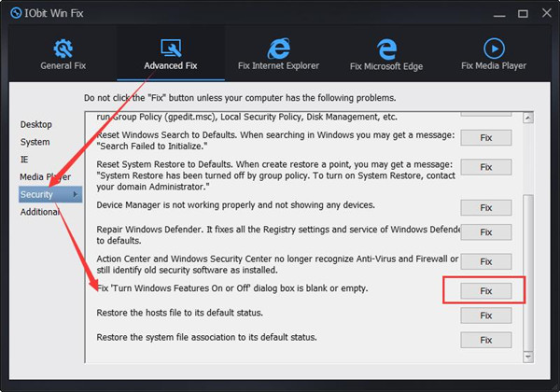This screenshot has height=392, width=560.
Task: Minimize the IObit Win Fix window
Action: point(499,14)
